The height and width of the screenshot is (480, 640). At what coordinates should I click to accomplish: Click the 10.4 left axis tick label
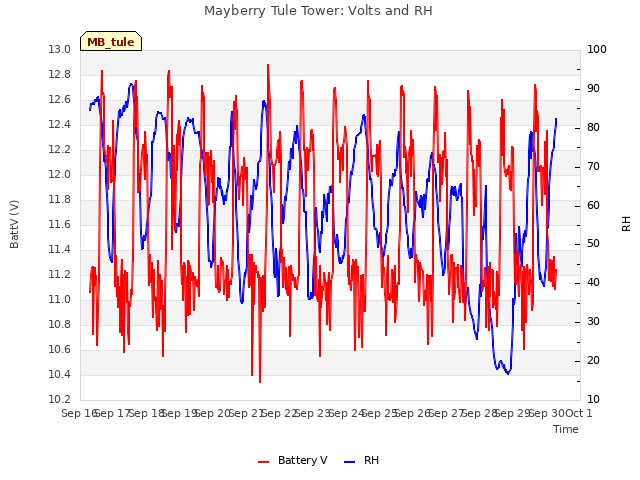click(60, 374)
